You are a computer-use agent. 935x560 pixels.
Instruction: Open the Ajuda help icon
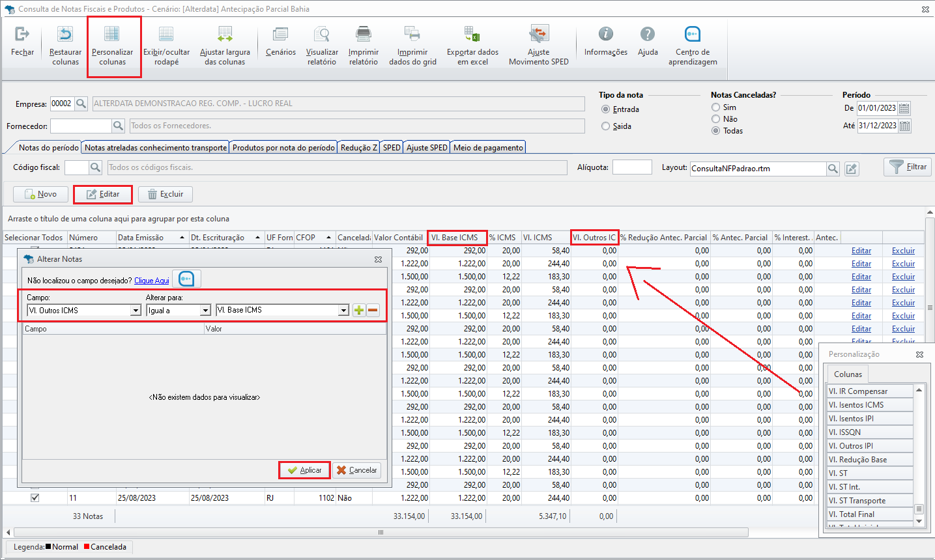[x=648, y=42]
